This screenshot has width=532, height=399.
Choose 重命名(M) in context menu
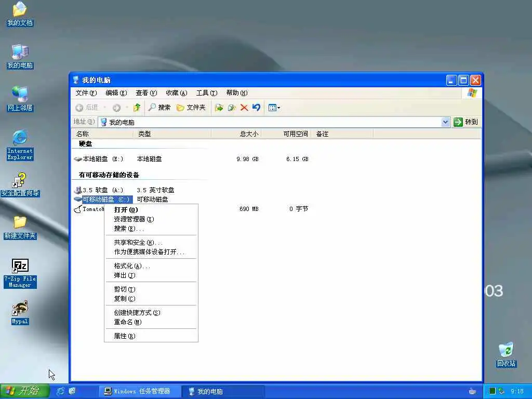tap(151, 322)
